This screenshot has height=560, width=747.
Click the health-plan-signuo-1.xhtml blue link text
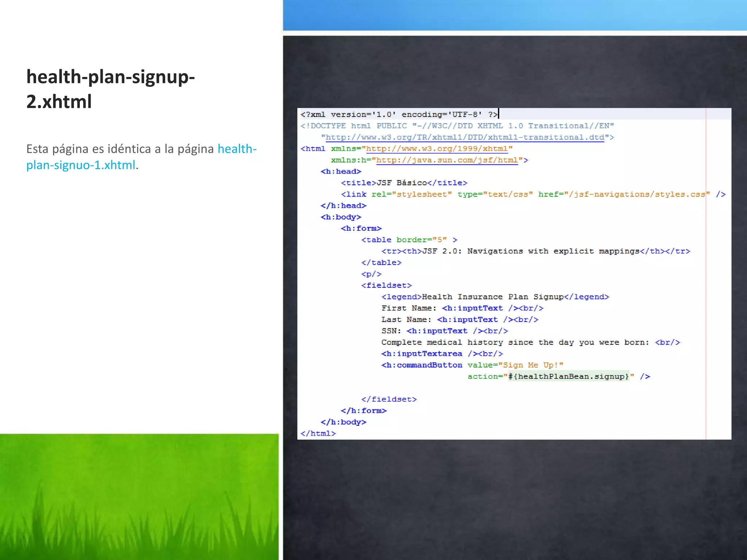coord(81,165)
